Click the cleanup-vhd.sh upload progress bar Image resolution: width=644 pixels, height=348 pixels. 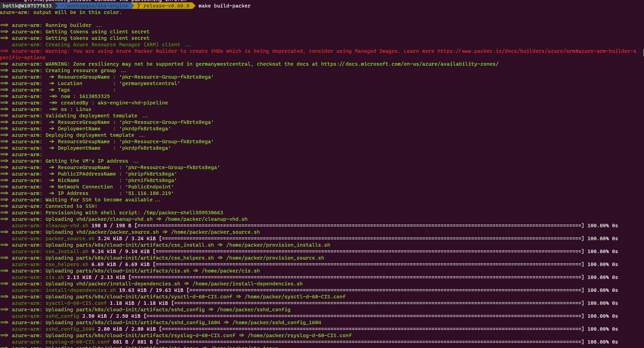pos(359,226)
